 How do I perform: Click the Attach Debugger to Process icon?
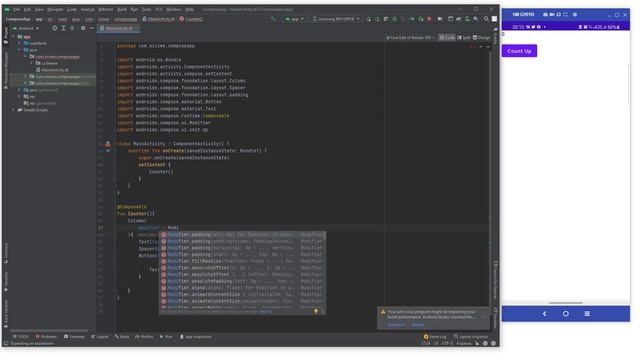tap(421, 19)
